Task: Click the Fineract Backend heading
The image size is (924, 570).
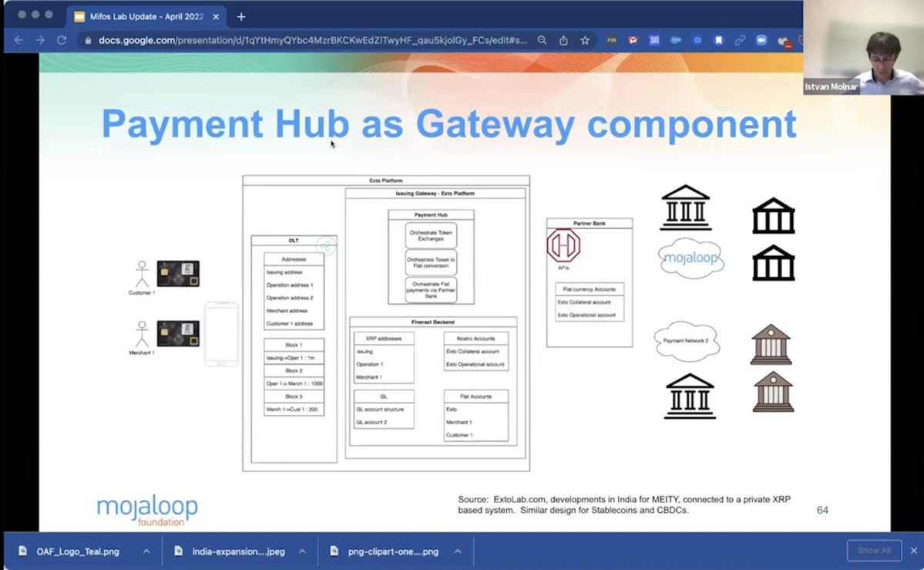Action: 432,322
